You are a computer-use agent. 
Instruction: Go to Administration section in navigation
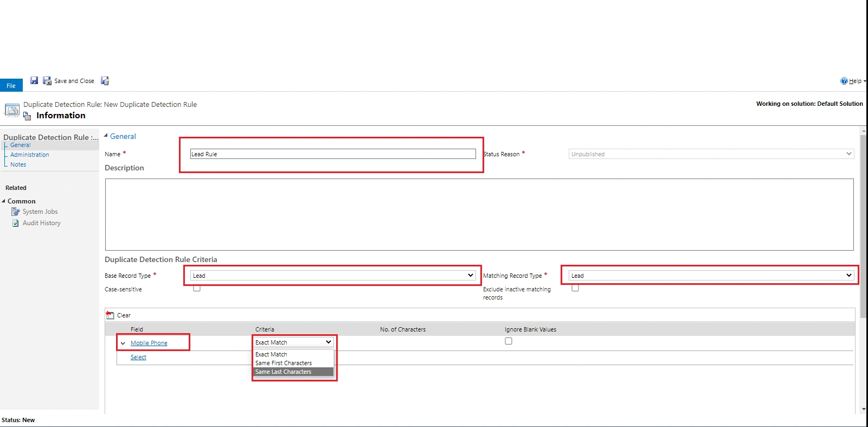click(x=30, y=155)
